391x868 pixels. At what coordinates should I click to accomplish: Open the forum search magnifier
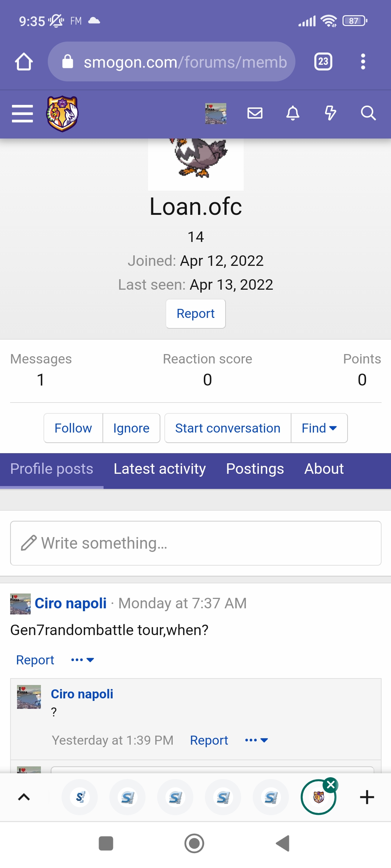click(x=368, y=113)
